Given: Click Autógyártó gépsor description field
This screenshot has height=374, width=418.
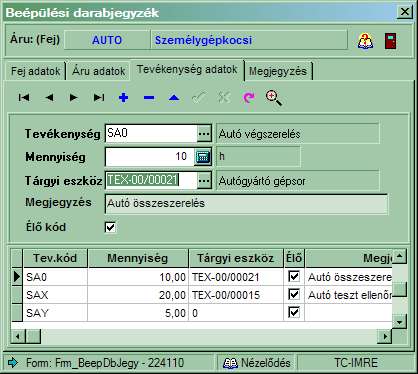Looking at the screenshot, I should tap(298, 181).
